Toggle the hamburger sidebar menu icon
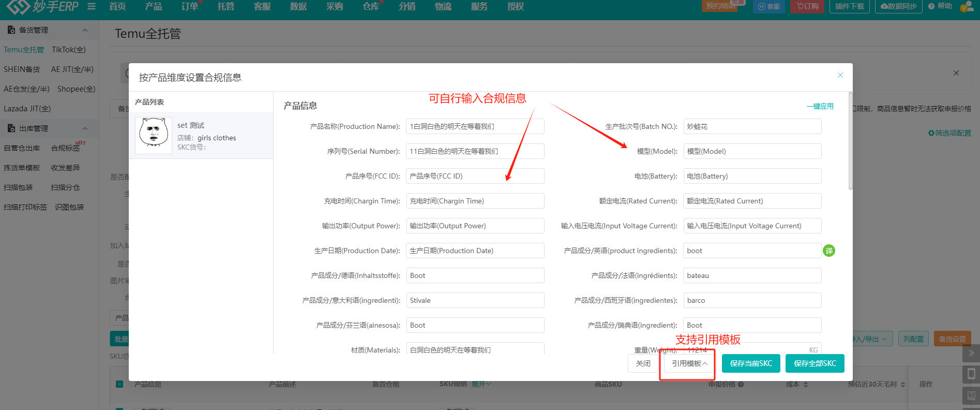This screenshot has width=980, height=410. pyautogui.click(x=92, y=6)
